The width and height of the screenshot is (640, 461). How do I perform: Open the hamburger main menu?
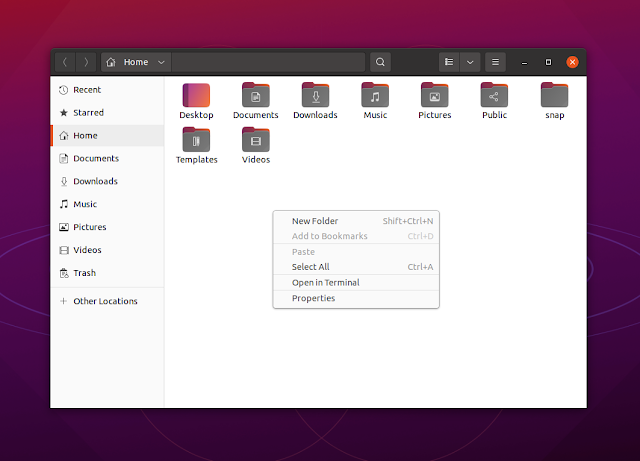coord(496,62)
